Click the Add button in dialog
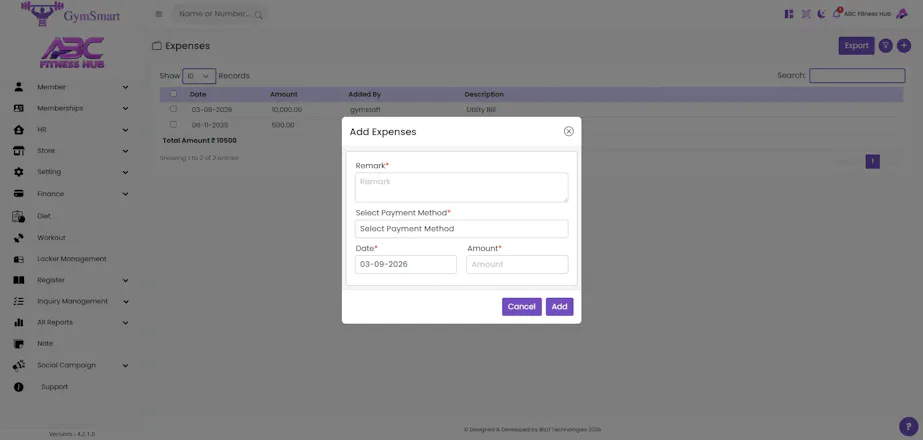 559,307
